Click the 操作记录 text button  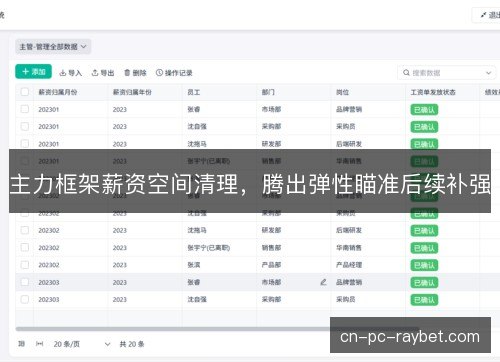179,73
